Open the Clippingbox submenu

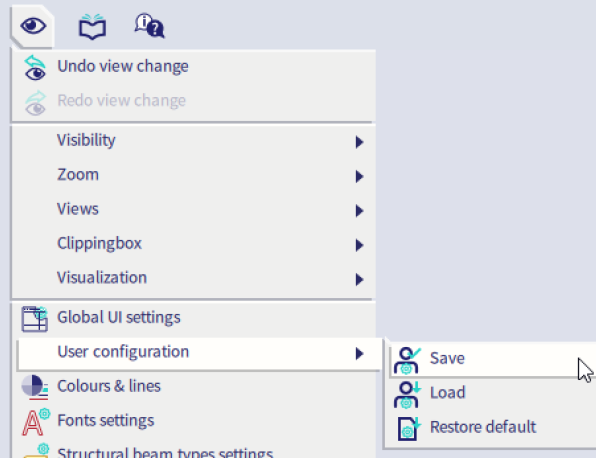coord(193,244)
